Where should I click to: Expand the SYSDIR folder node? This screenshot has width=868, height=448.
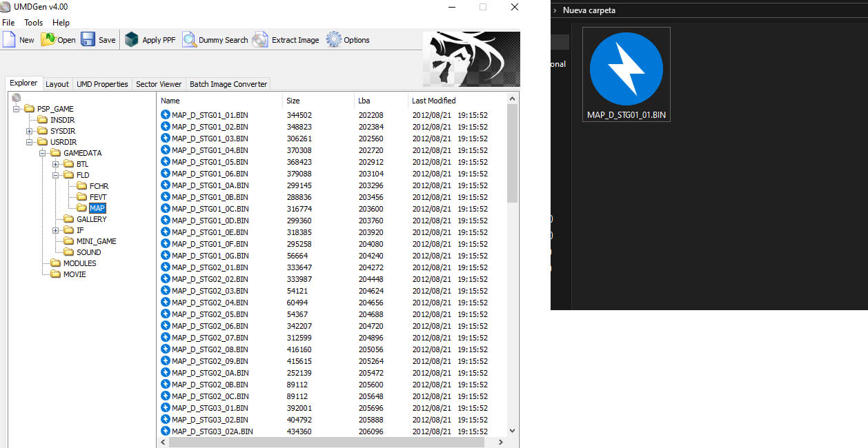coord(30,131)
